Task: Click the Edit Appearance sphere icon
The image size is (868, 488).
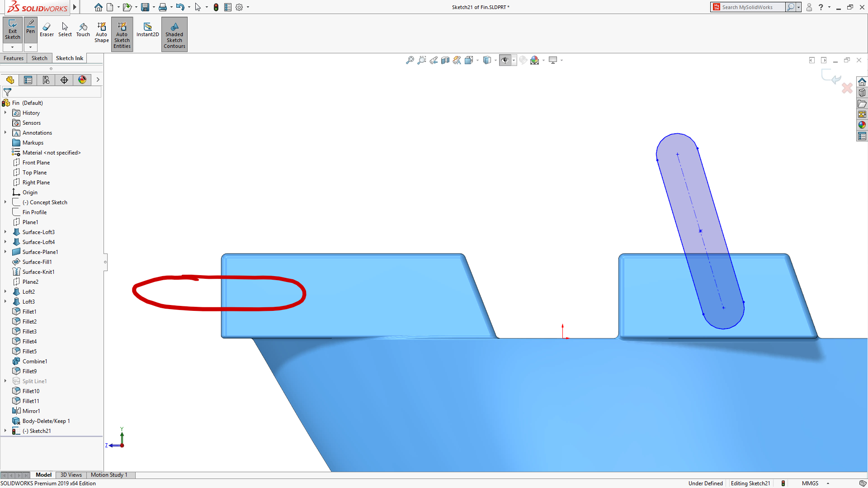Action: pos(523,60)
